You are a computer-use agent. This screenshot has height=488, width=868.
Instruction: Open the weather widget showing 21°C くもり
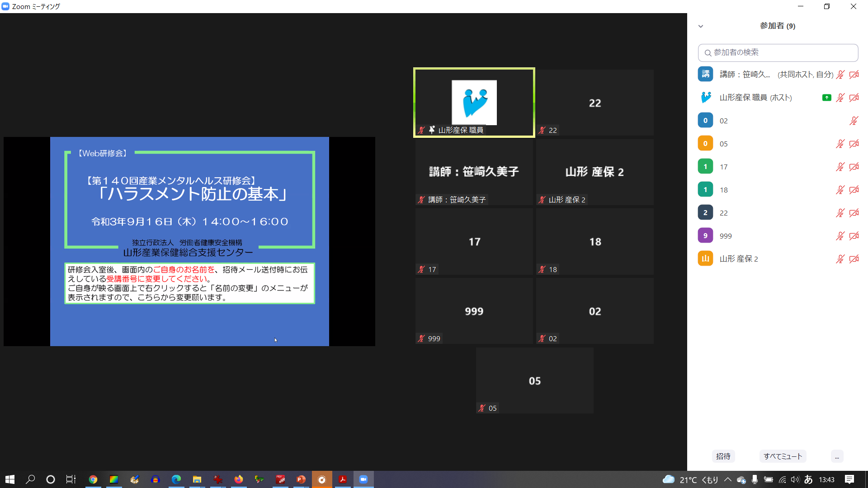[690, 479]
